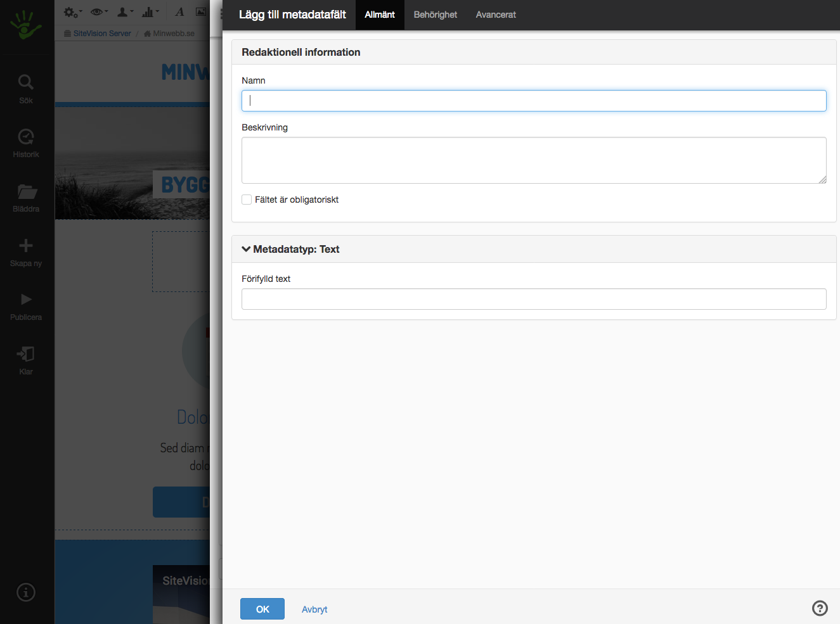840x624 pixels.
Task: Open the gear settings menu in the toolbar
Action: pyautogui.click(x=73, y=12)
